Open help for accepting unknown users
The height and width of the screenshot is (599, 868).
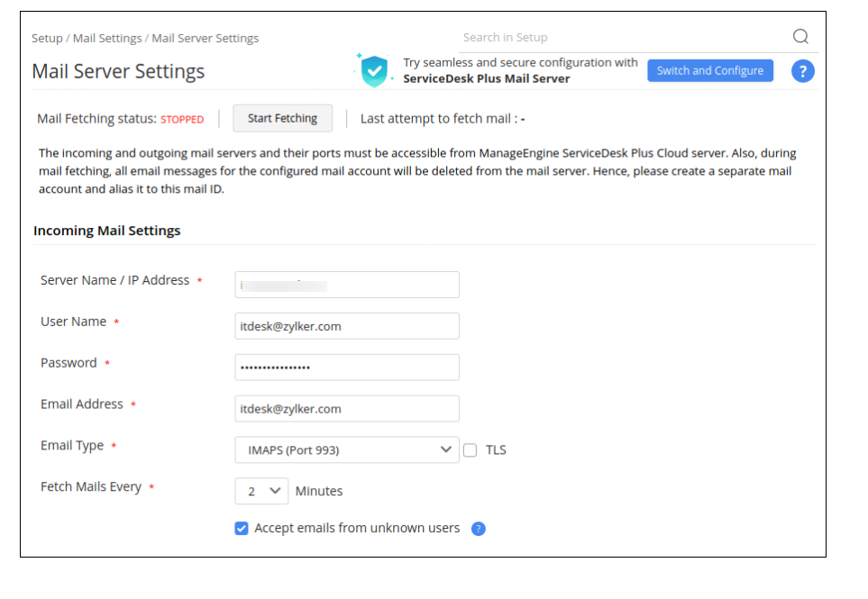click(479, 529)
